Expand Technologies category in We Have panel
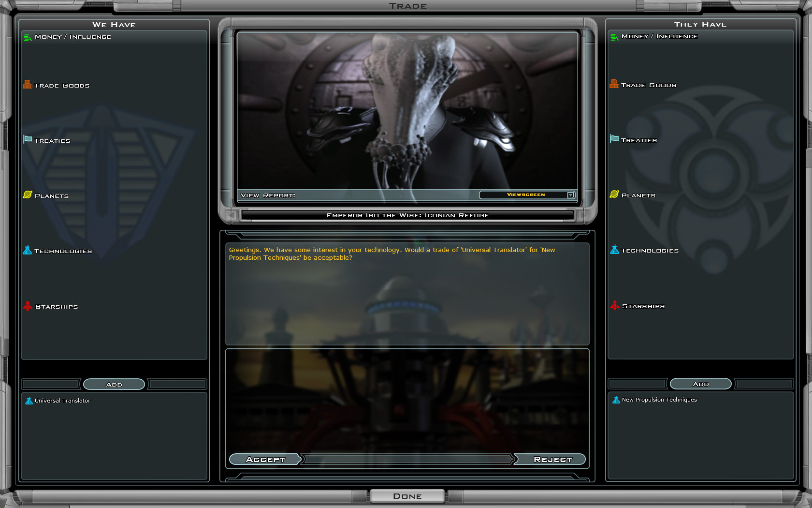Screen dimensions: 812x508 63,251
